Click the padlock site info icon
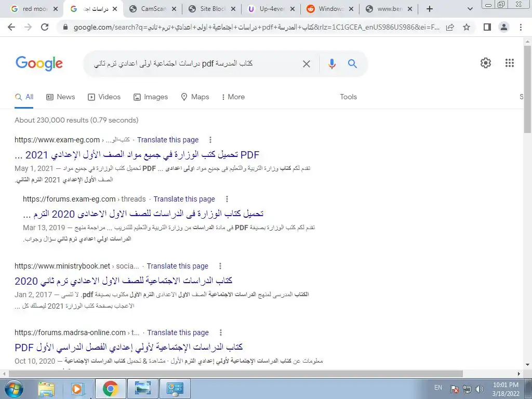The width and height of the screenshot is (532, 399). tap(65, 27)
